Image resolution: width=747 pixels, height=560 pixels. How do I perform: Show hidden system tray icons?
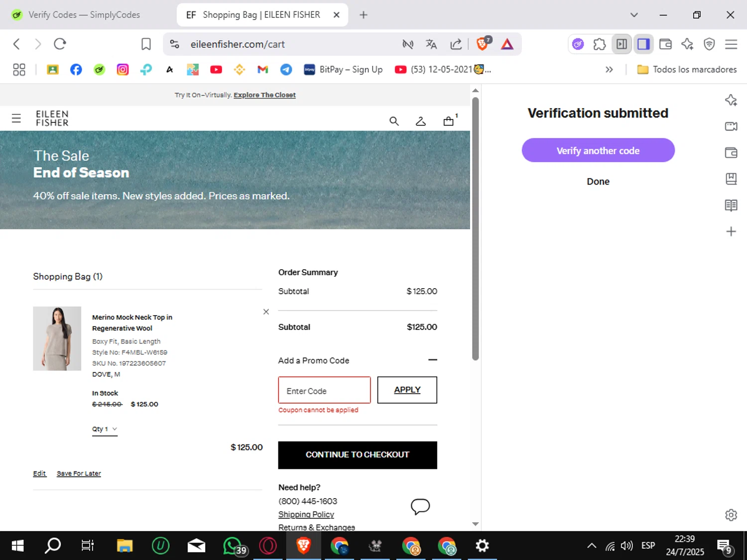(x=592, y=546)
